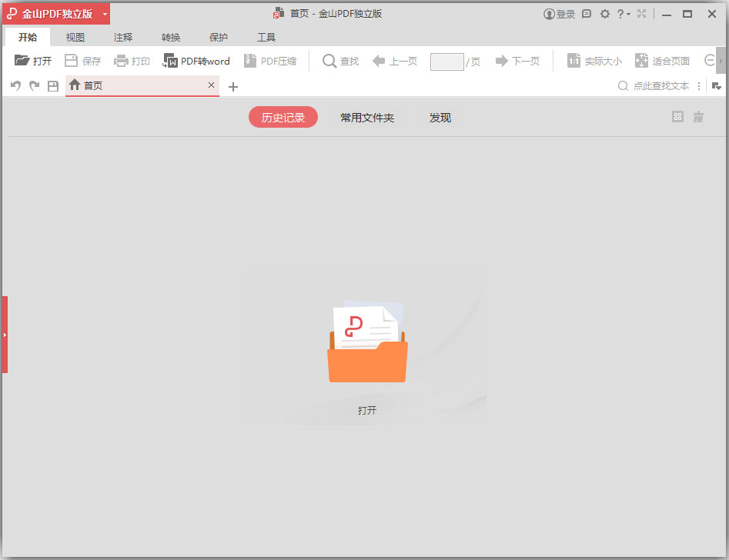Add a new tab with plus icon

click(233, 86)
